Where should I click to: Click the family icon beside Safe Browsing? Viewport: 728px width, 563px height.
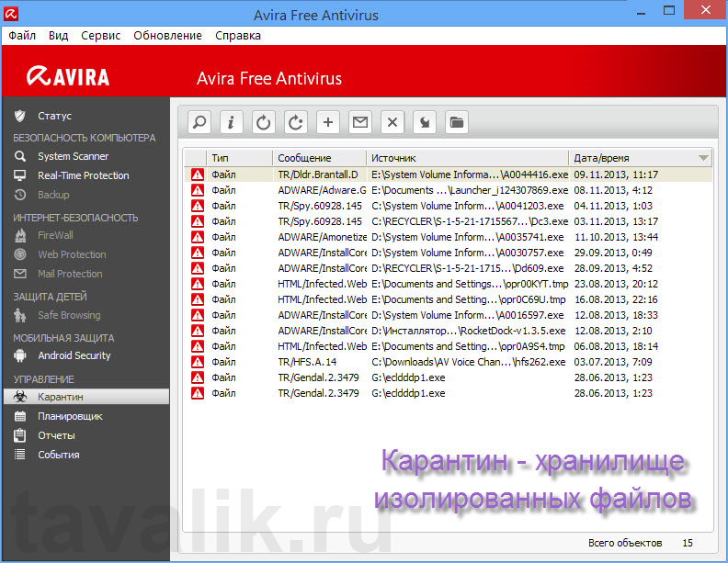pyautogui.click(x=20, y=315)
